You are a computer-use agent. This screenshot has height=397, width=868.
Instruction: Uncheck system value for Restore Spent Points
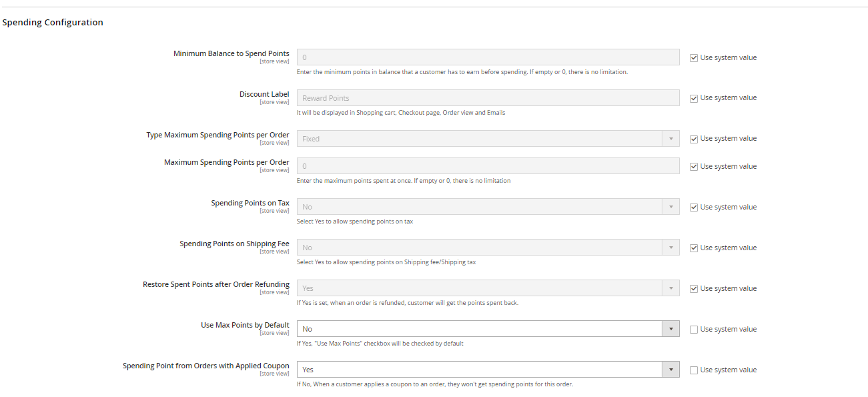coord(694,289)
